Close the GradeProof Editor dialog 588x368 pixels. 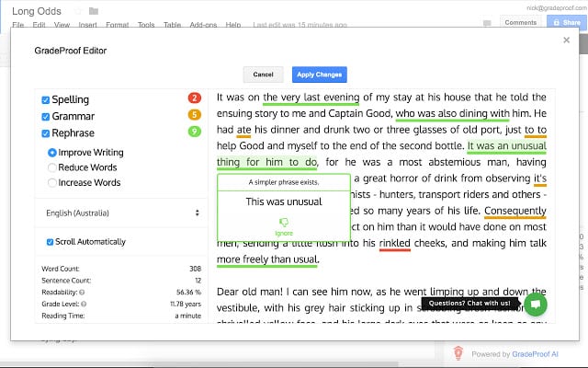tap(566, 40)
